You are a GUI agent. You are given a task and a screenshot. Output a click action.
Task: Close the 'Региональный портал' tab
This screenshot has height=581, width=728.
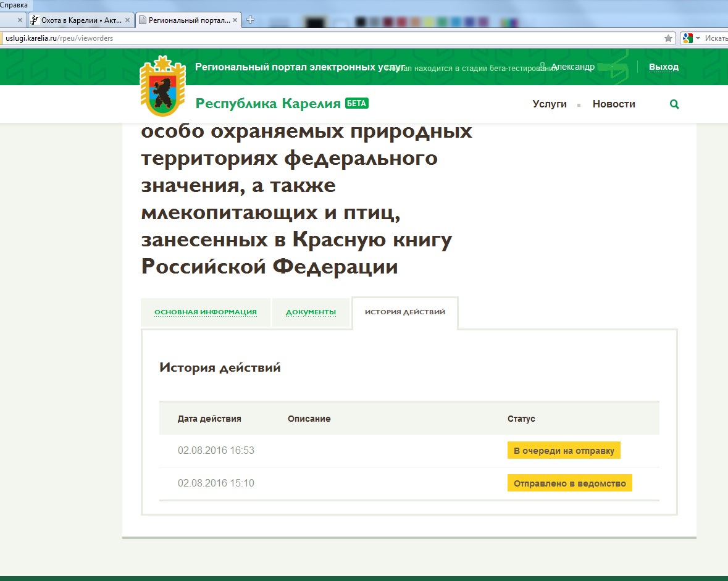(x=235, y=20)
